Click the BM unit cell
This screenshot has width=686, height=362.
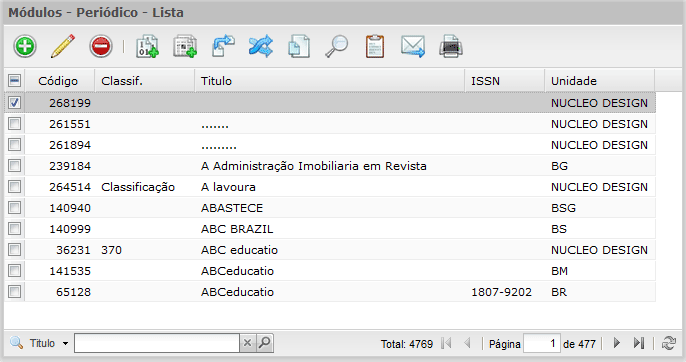pos(560,271)
